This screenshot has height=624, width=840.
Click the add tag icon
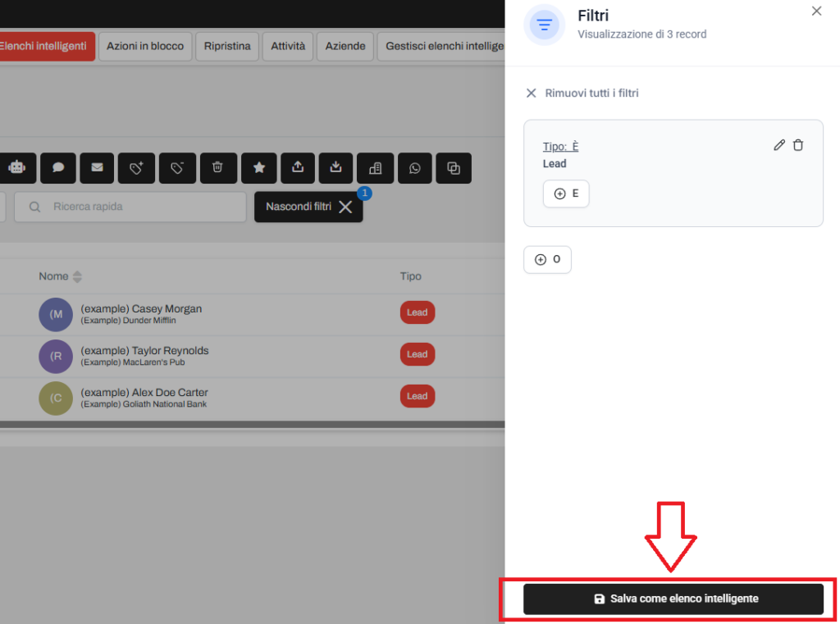tap(136, 167)
